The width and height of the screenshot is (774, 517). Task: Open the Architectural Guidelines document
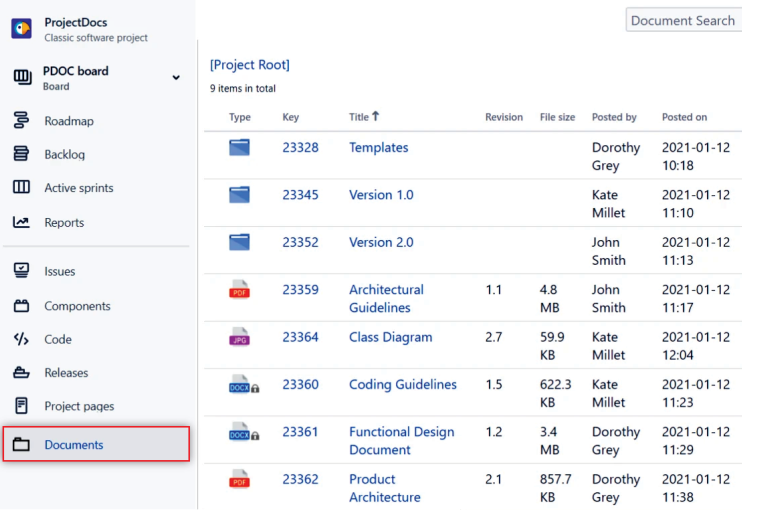coord(387,299)
